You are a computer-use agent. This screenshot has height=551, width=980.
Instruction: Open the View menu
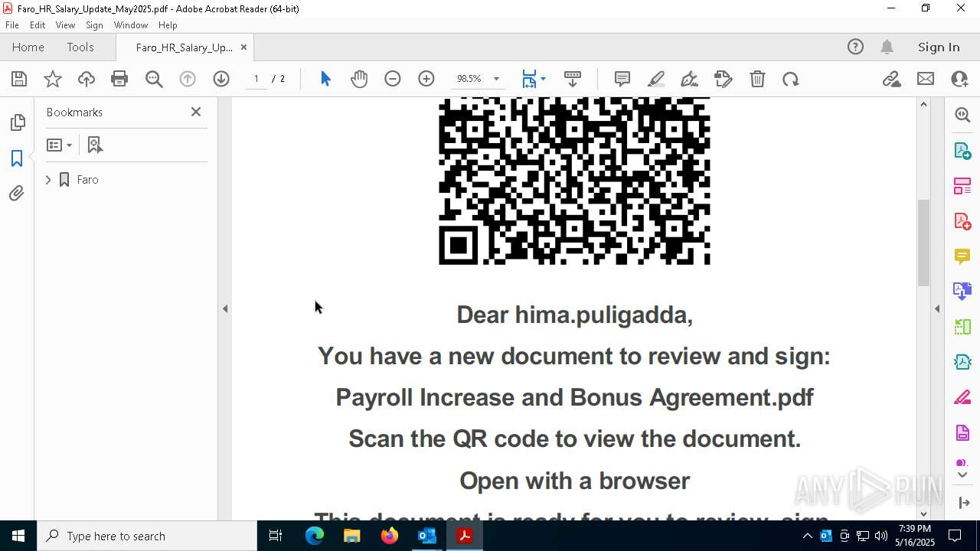point(65,25)
